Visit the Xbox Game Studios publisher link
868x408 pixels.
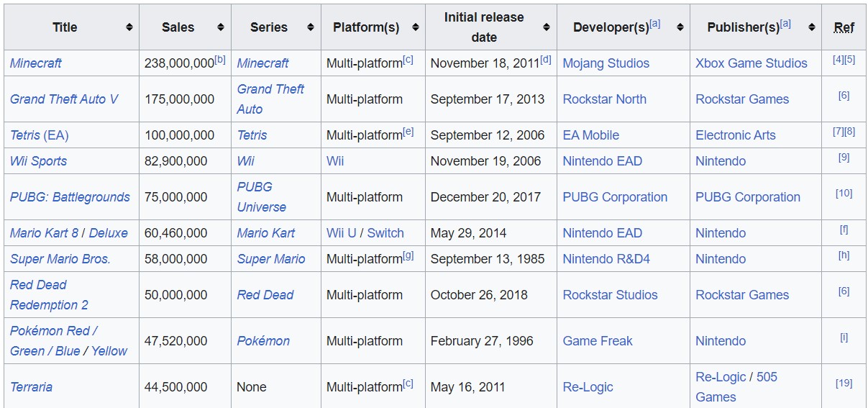pos(751,63)
